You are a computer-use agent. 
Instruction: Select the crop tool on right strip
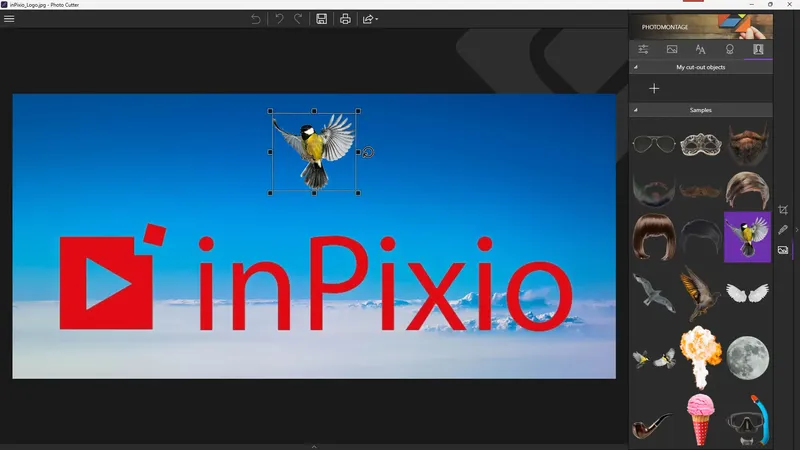click(783, 210)
